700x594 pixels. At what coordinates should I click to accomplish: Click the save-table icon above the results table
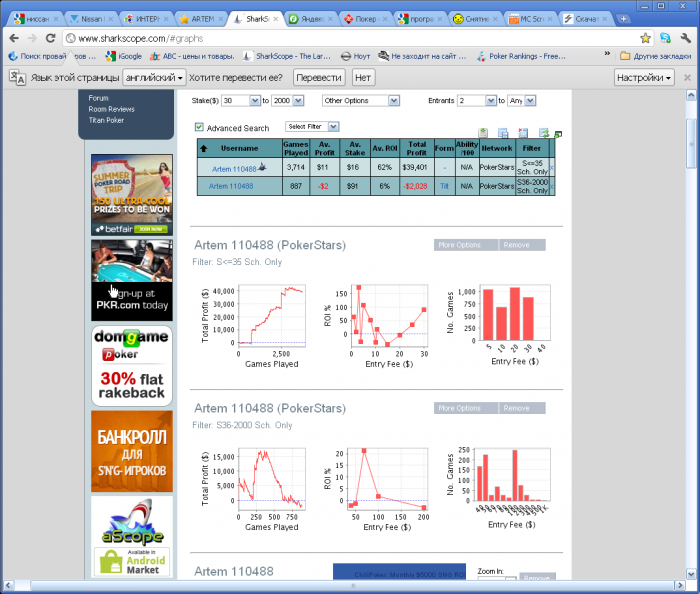pyautogui.click(x=503, y=133)
